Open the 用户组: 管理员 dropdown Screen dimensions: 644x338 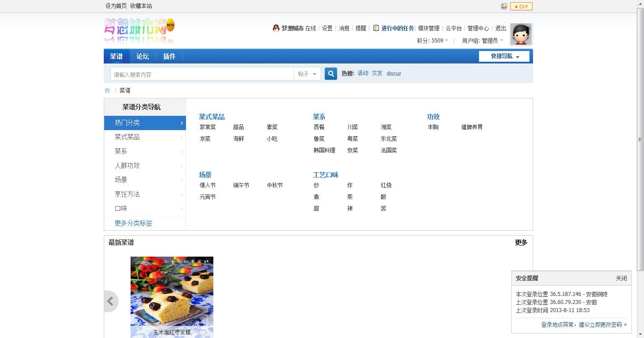[483, 41]
